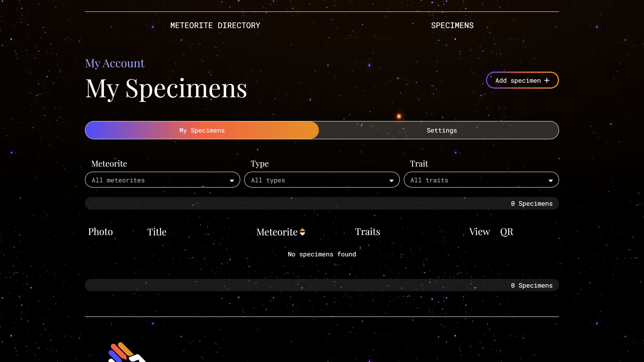Click the All meteorites dropdown arrow
Image resolution: width=644 pixels, height=362 pixels.
pyautogui.click(x=232, y=180)
